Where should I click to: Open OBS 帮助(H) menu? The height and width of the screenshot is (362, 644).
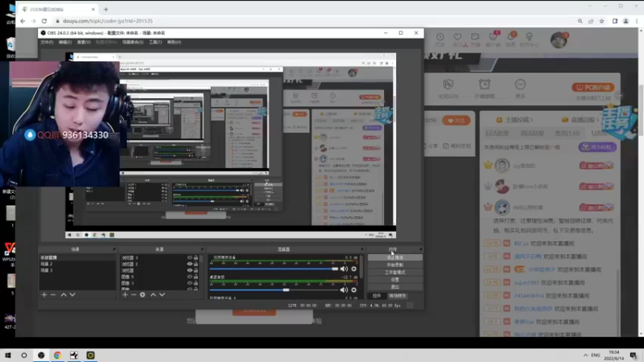pos(174,42)
